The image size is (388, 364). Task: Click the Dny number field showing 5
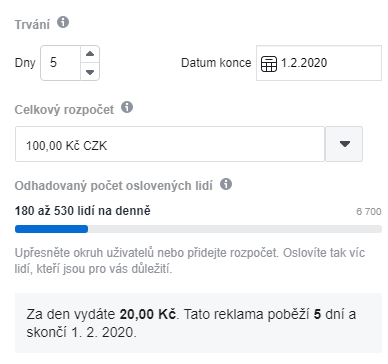tap(60, 63)
